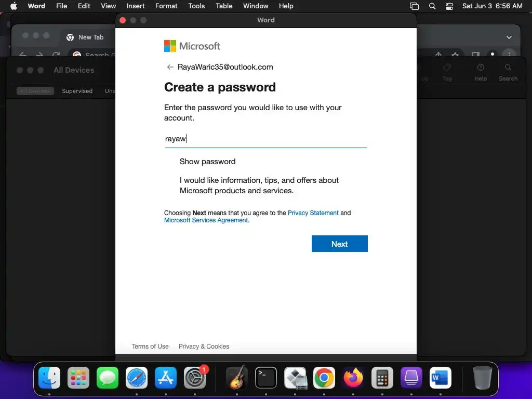The width and height of the screenshot is (532, 399).
Task: Click Search in the Configurator toolbar
Action: pos(508,72)
